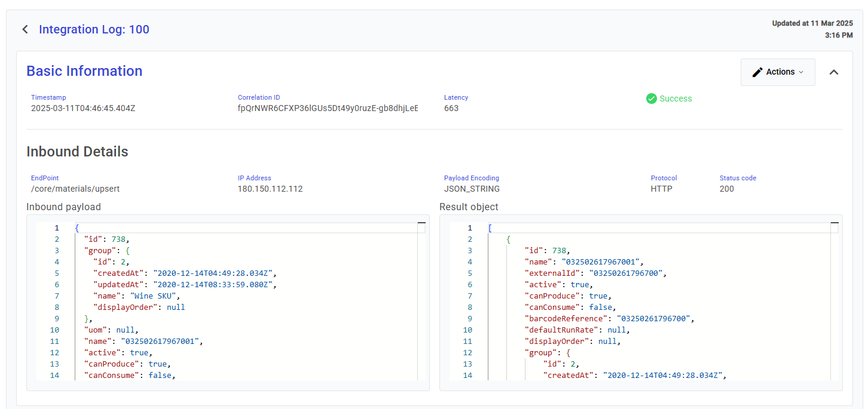The width and height of the screenshot is (868, 409).
Task: Click line number 9 in Inbound payload
Action: tap(56, 318)
